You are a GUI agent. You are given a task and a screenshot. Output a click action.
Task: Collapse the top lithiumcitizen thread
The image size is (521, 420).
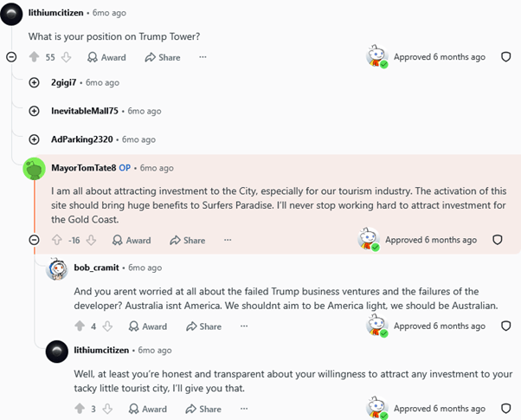11,57
